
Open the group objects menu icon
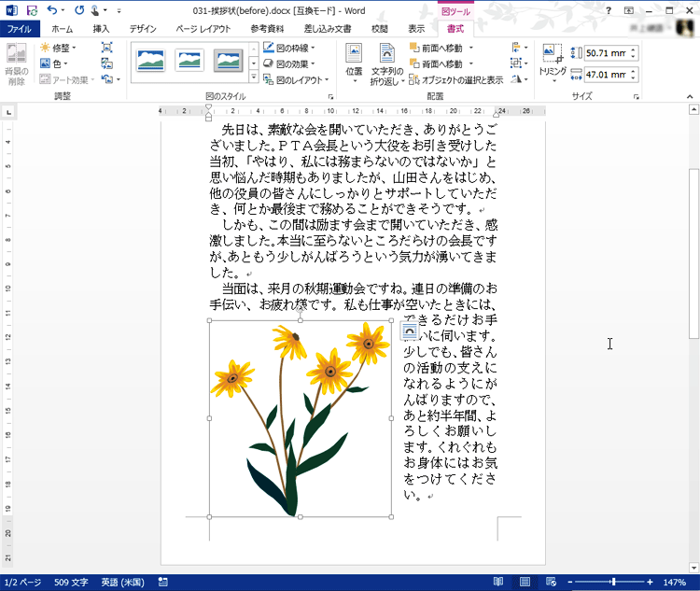(519, 63)
